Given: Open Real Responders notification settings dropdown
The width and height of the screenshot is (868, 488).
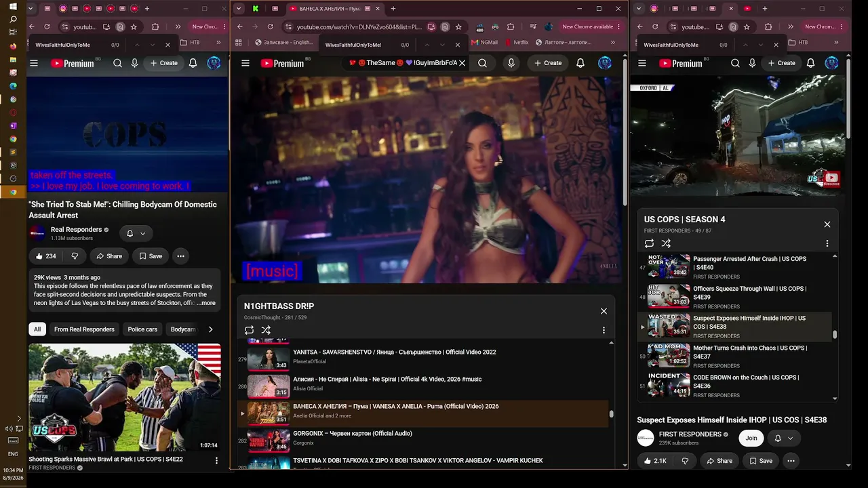Looking at the screenshot, I should tap(136, 234).
